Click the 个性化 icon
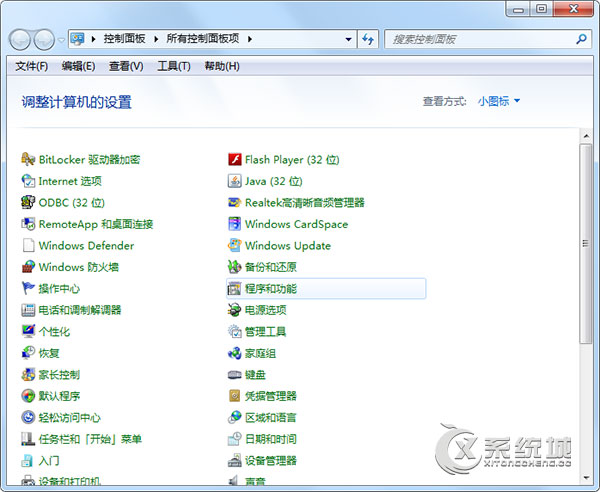The width and height of the screenshot is (600, 492). click(x=28, y=331)
